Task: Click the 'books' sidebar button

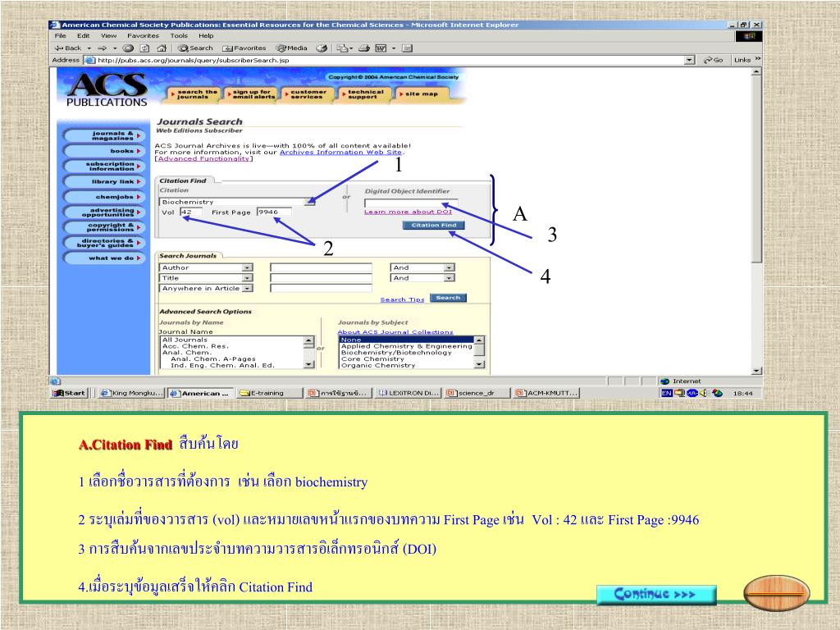Action: (104, 151)
